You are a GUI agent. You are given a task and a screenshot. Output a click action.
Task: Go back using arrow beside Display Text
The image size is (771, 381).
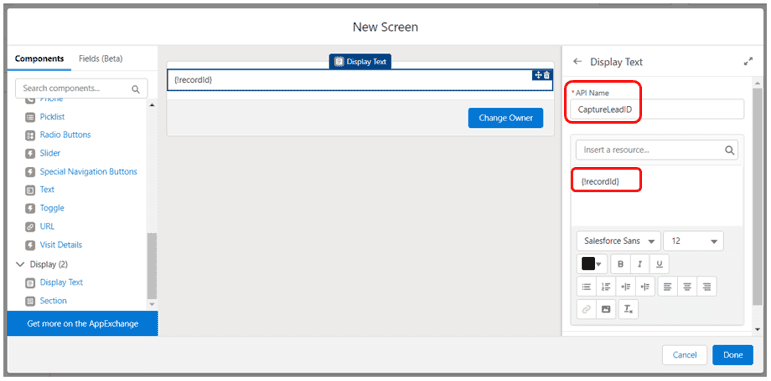tap(578, 61)
